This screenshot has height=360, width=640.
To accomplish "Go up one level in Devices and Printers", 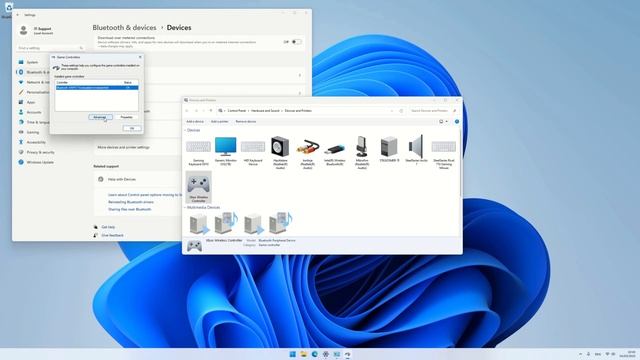I will pos(211,111).
